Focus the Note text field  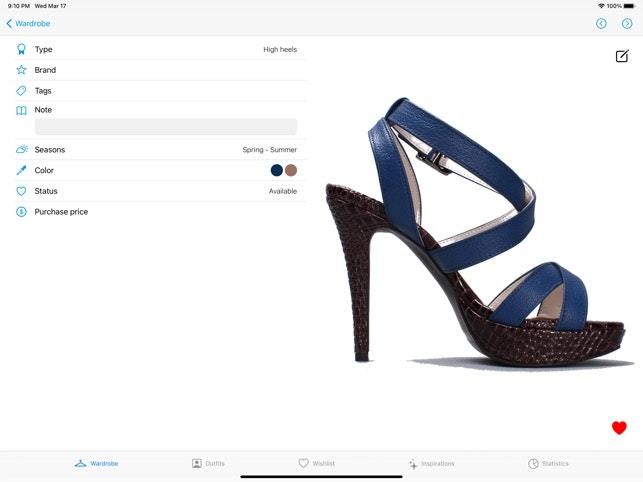[x=166, y=127]
